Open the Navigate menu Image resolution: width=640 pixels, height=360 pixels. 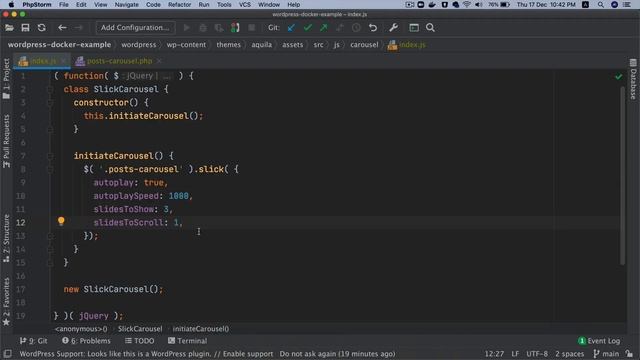coord(126,4)
